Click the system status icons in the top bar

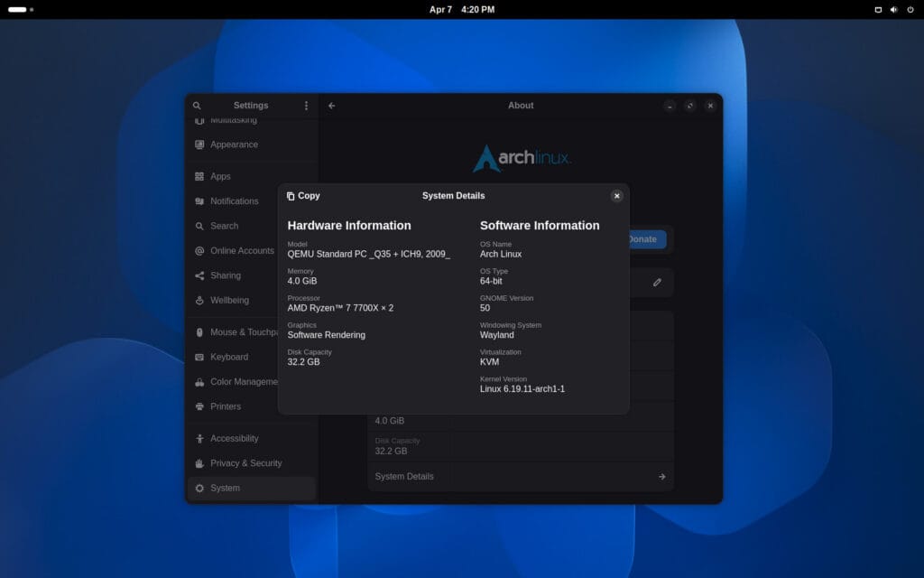[894, 9]
